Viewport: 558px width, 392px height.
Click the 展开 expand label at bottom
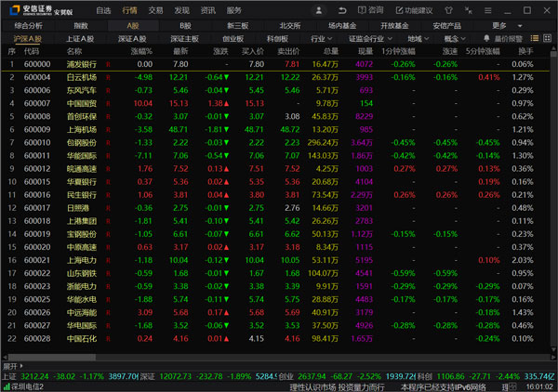11,367
